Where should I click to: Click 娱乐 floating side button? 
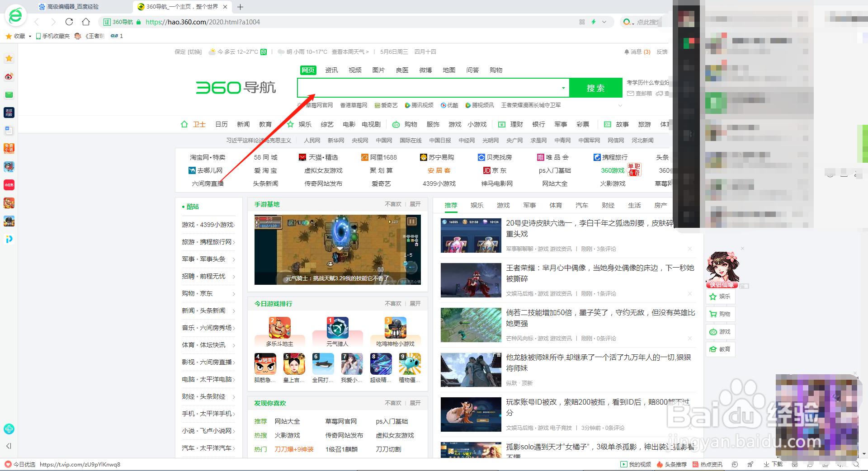coord(720,297)
